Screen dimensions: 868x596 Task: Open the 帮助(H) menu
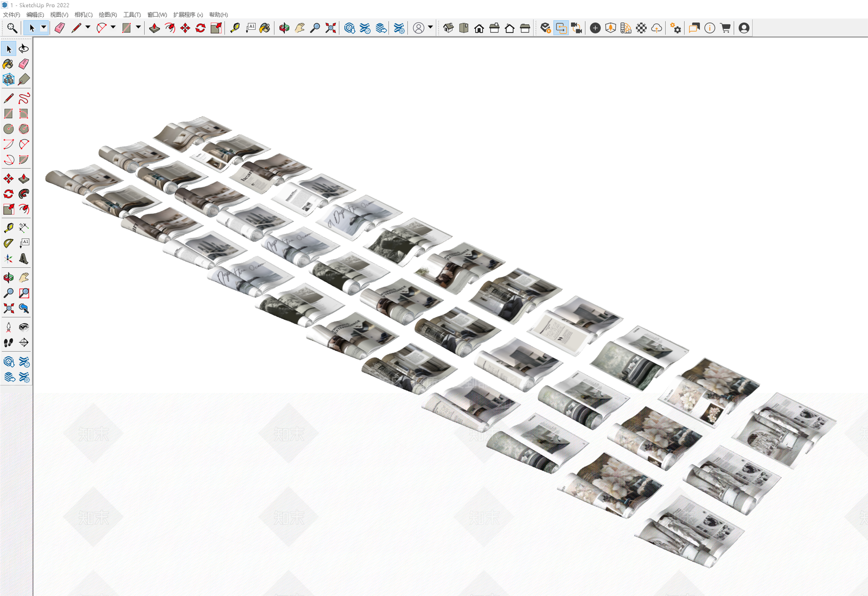(219, 15)
